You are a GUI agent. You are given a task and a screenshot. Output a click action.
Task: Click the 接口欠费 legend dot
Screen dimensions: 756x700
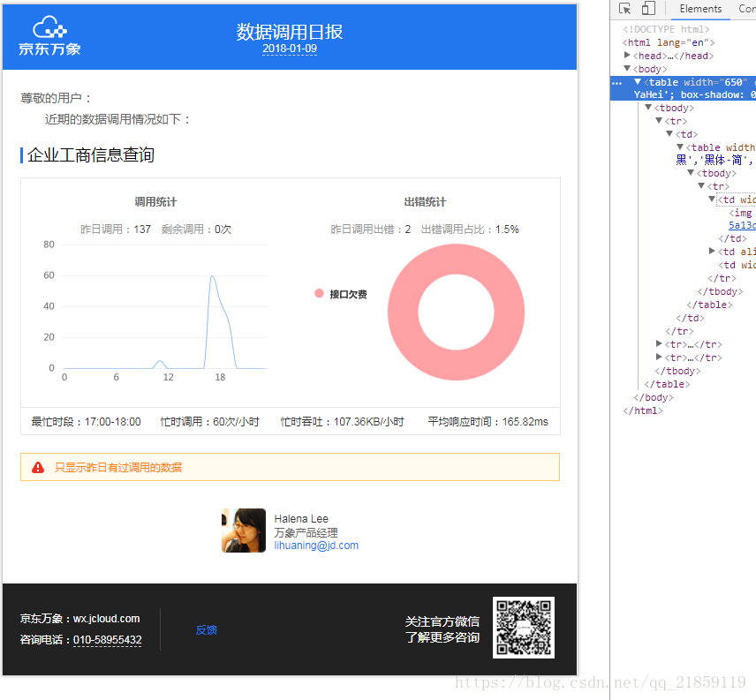coord(319,293)
